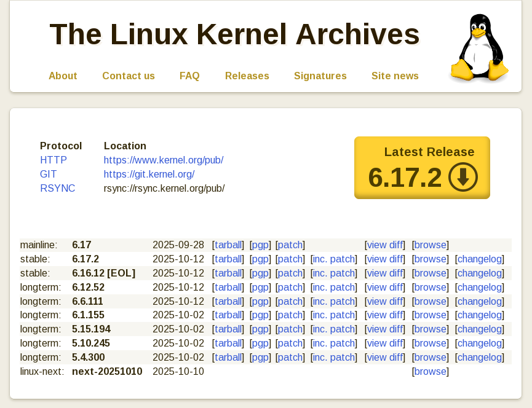Open the RSYNC protocol link
The height and width of the screenshot is (408, 532).
point(57,189)
